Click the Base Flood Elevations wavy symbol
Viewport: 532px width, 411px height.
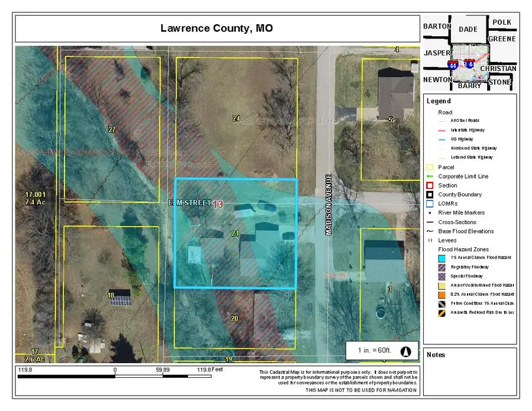[430, 231]
